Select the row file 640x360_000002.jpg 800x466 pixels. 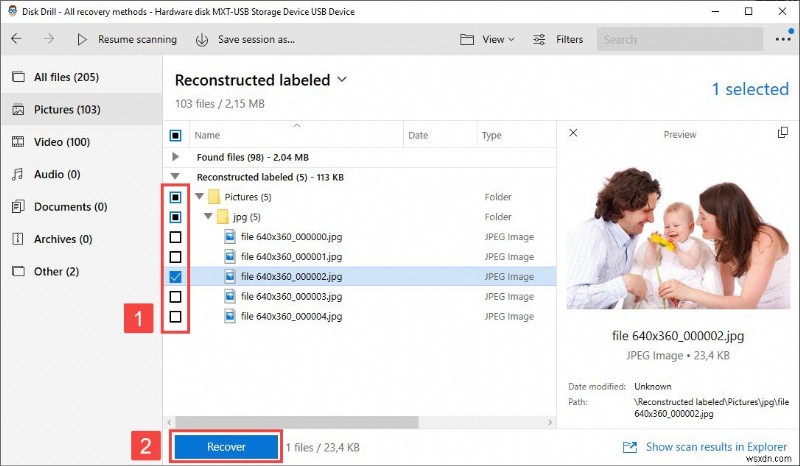click(x=360, y=277)
